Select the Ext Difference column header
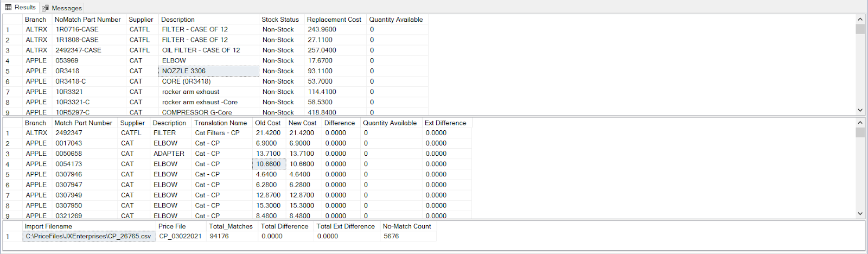 [446, 123]
